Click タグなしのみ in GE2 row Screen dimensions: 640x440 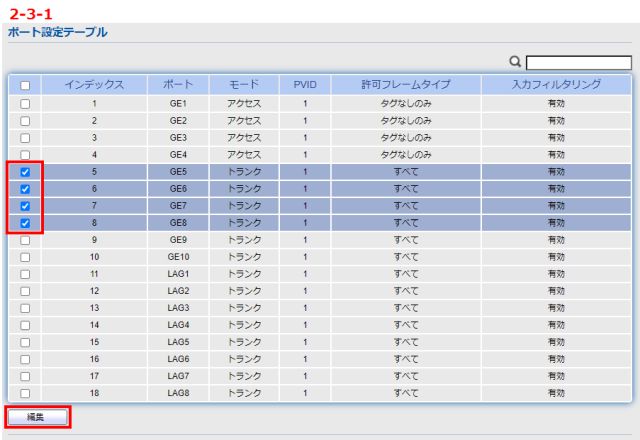406,121
